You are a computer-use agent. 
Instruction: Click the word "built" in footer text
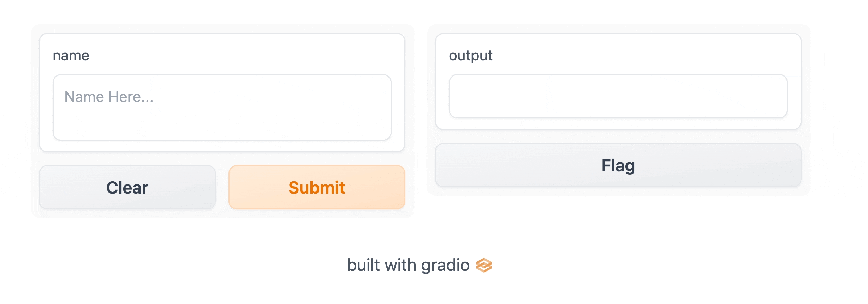363,265
